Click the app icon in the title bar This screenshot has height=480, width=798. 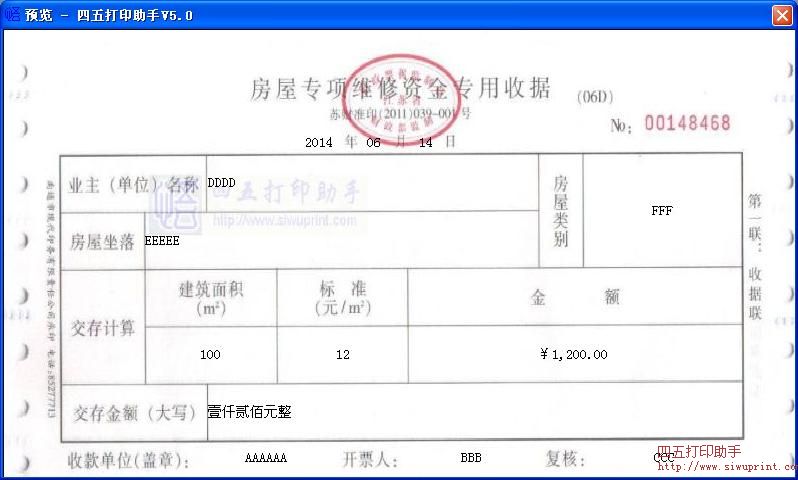(x=12, y=15)
